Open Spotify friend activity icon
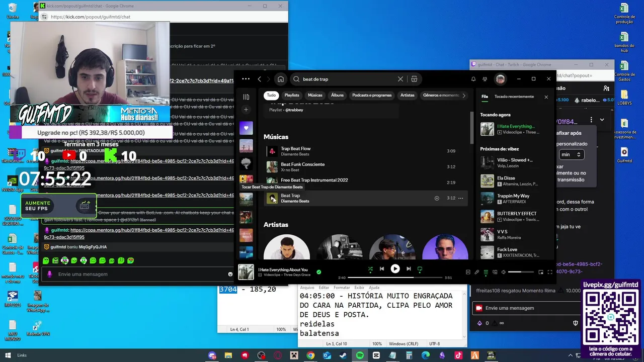The height and width of the screenshot is (362, 644). (x=485, y=79)
